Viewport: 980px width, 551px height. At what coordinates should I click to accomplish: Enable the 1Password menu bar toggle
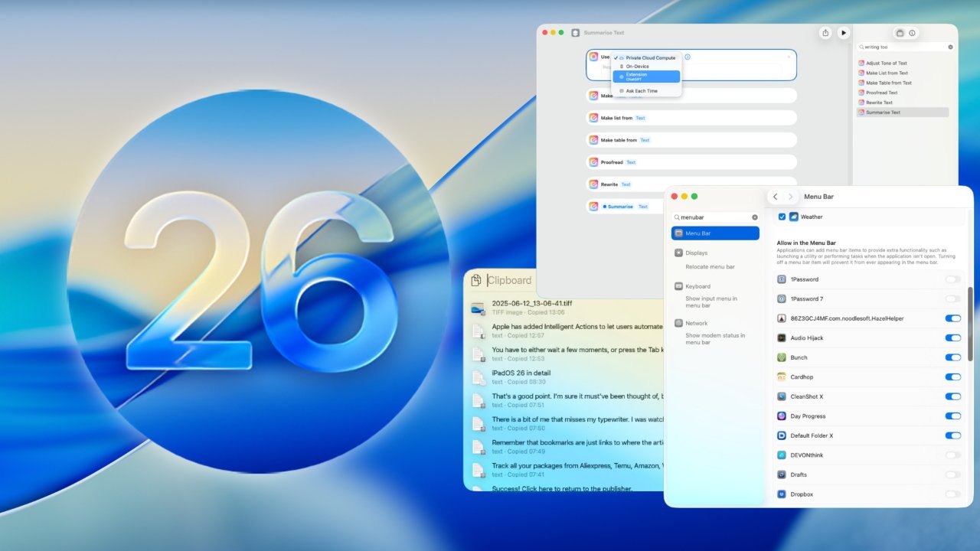click(952, 279)
